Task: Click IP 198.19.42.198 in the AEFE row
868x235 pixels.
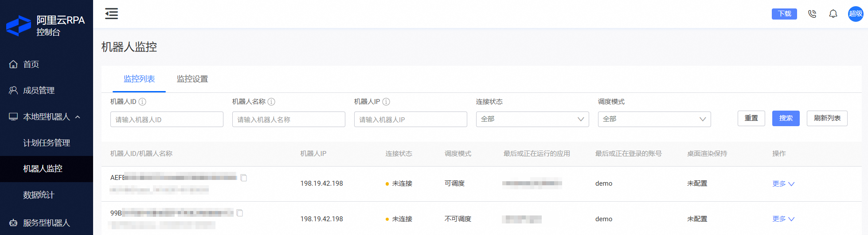Action: (322, 183)
